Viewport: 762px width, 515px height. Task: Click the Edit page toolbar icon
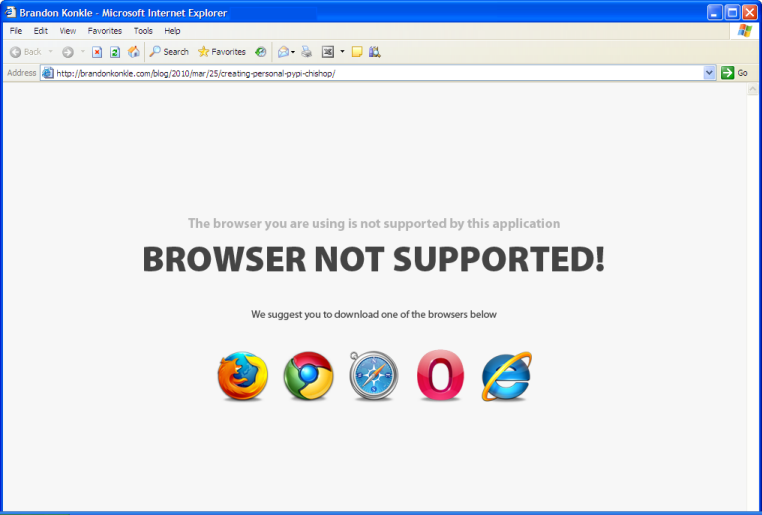(x=328, y=52)
